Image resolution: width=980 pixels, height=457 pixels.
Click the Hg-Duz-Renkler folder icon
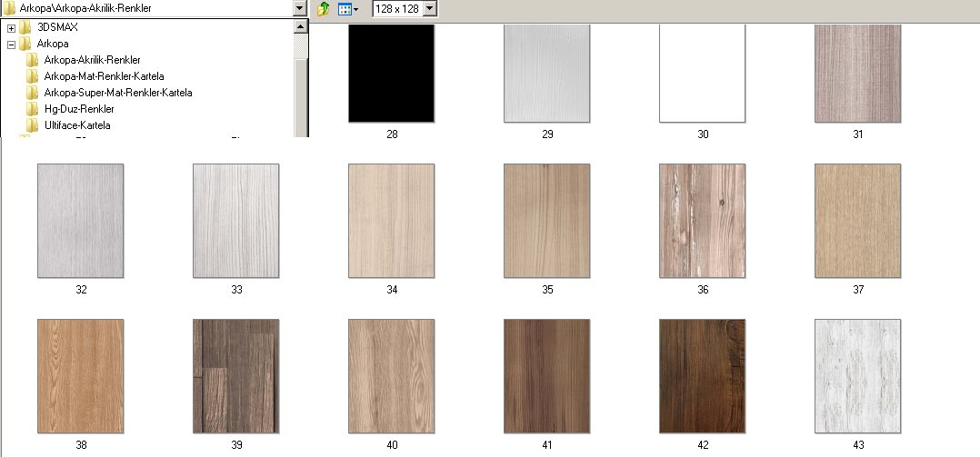pos(33,109)
